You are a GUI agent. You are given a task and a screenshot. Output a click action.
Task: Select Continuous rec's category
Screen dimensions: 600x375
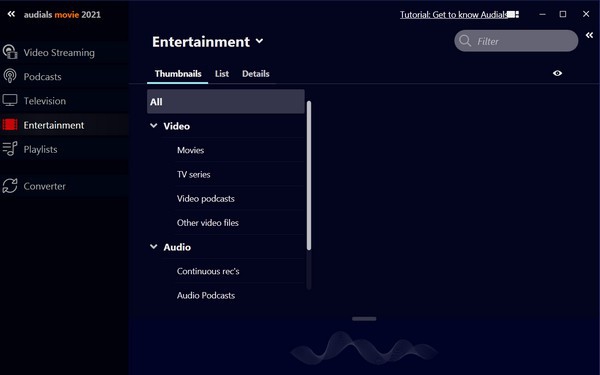click(208, 271)
